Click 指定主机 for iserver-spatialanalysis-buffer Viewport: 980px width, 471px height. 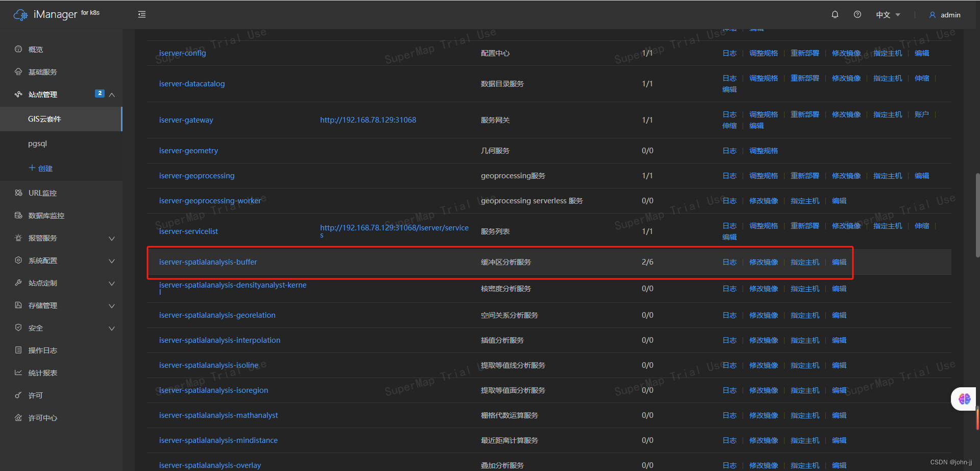click(805, 262)
